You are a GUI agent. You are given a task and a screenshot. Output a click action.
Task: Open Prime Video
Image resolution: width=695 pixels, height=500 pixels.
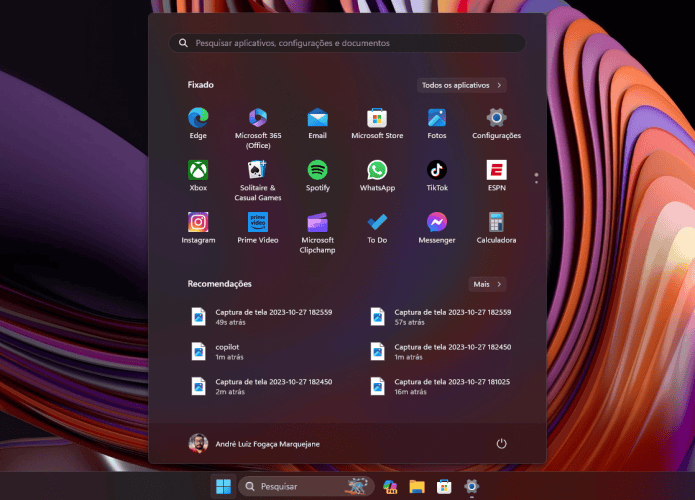258,228
